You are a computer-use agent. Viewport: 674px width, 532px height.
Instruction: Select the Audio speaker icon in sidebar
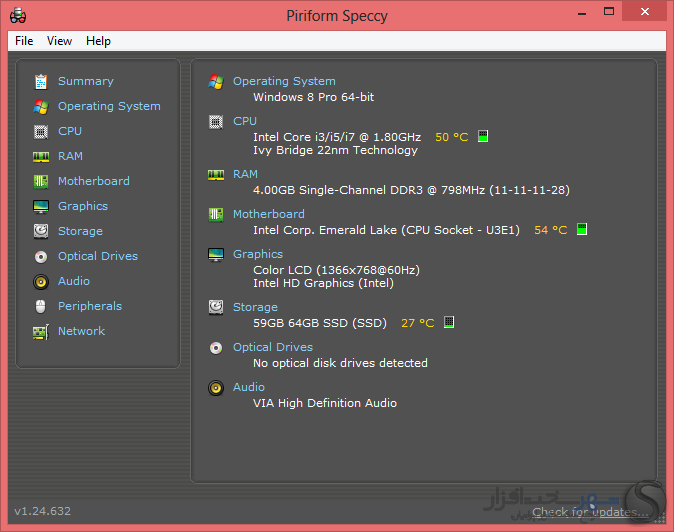[x=41, y=281]
